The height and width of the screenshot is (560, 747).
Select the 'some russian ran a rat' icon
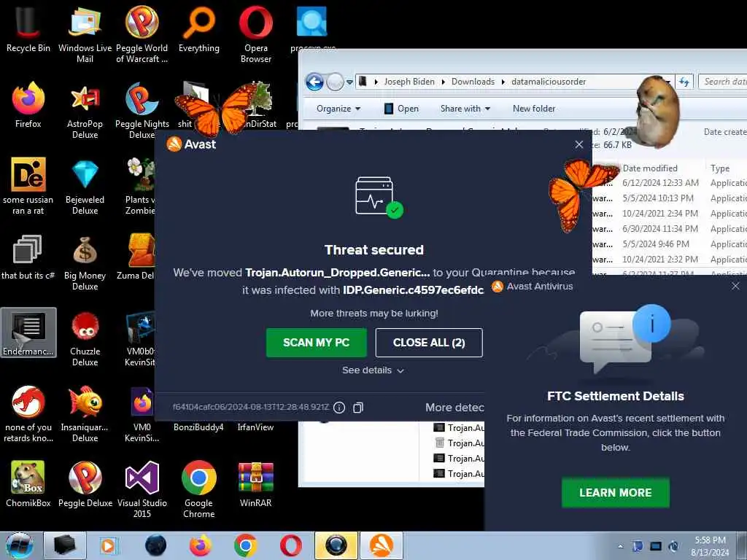[x=28, y=186]
